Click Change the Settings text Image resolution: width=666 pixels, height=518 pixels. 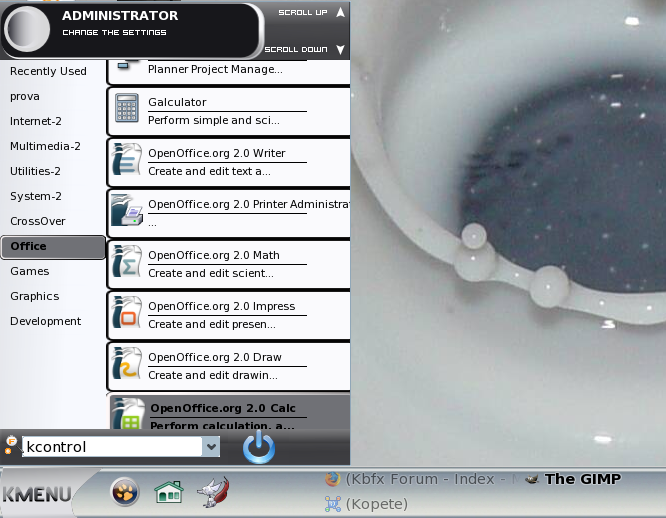point(114,32)
